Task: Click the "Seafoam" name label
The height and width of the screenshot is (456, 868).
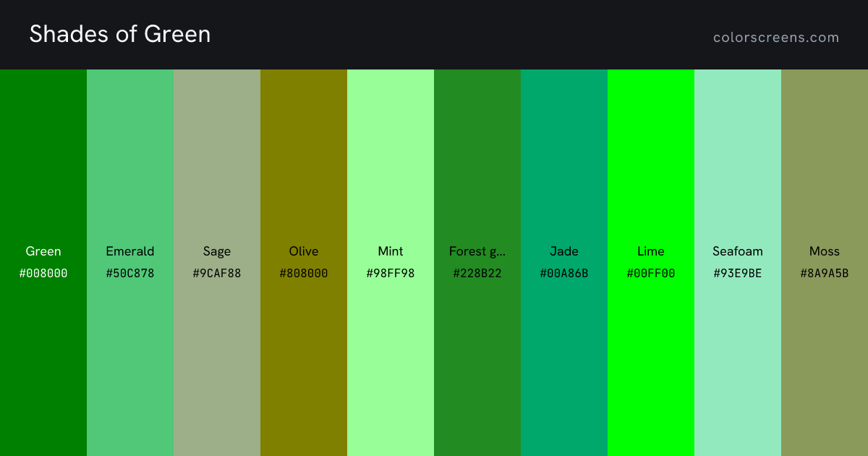Action: click(x=738, y=251)
